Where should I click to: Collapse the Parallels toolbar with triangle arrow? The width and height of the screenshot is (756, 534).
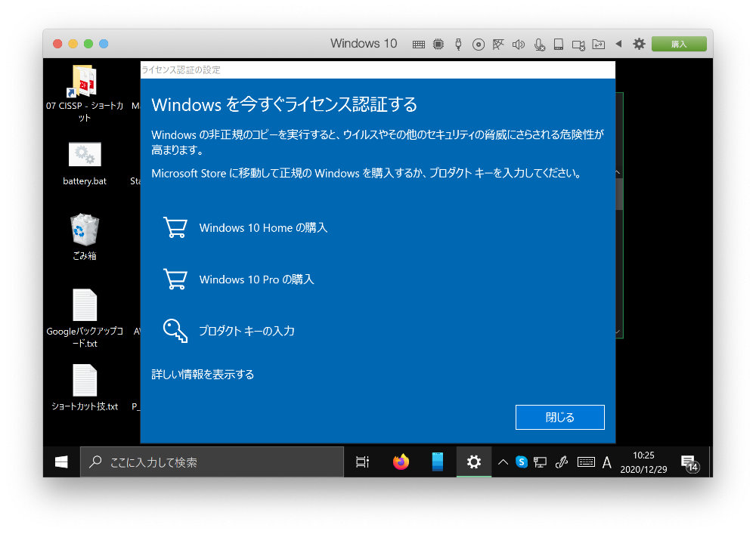pyautogui.click(x=618, y=44)
